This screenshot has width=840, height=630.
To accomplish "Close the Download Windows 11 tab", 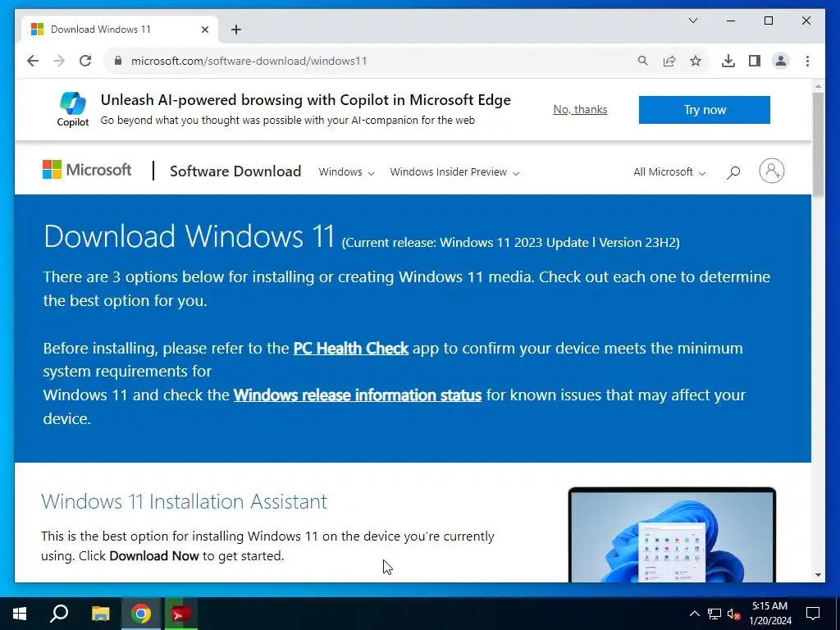I will coord(204,30).
